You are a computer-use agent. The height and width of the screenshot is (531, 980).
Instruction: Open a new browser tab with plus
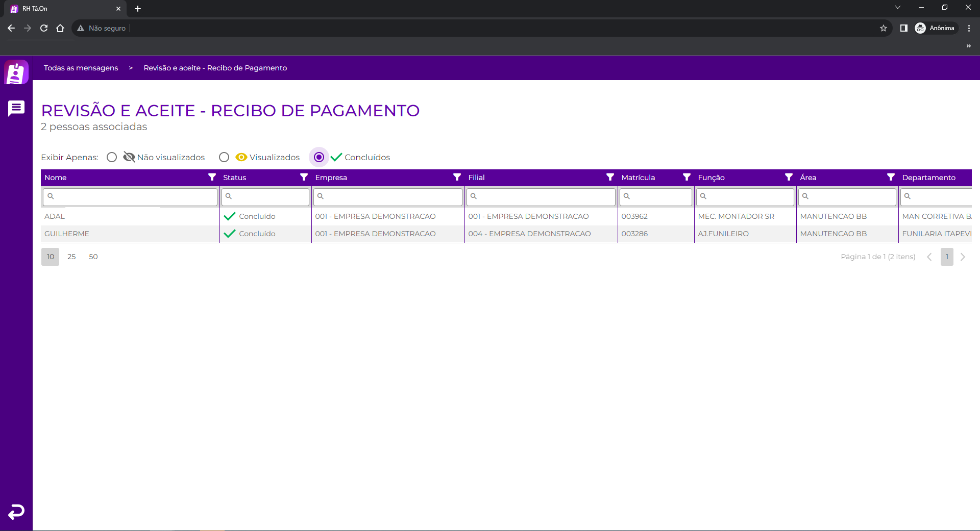(x=138, y=9)
